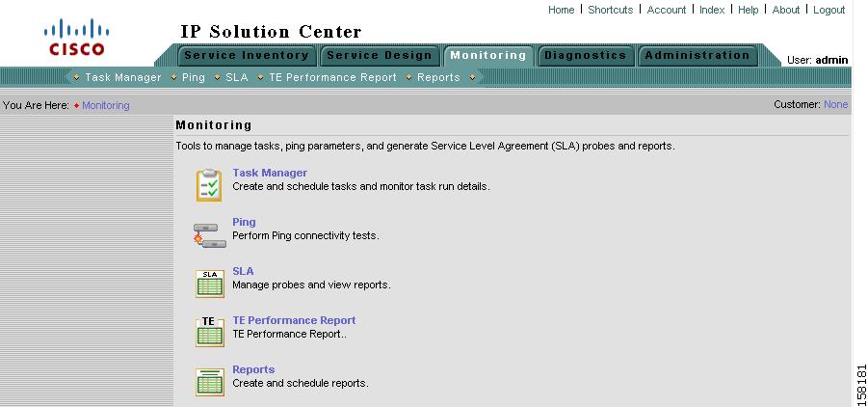
Task: Click the Customer None link
Action: point(835,104)
